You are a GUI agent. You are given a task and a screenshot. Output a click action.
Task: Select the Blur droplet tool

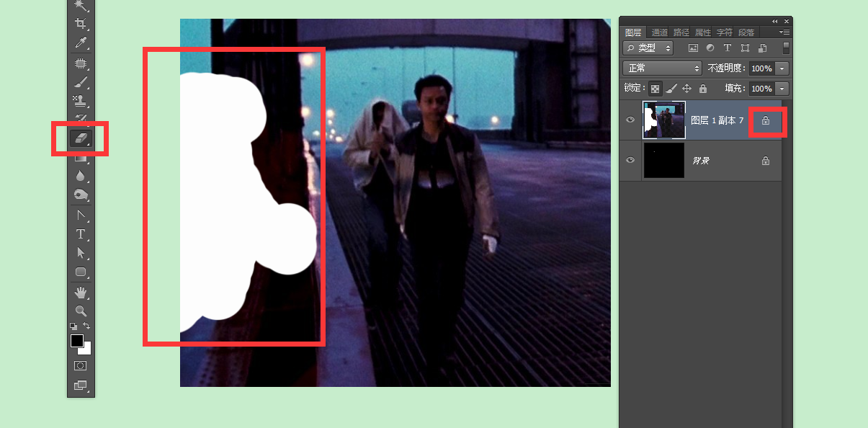point(81,176)
